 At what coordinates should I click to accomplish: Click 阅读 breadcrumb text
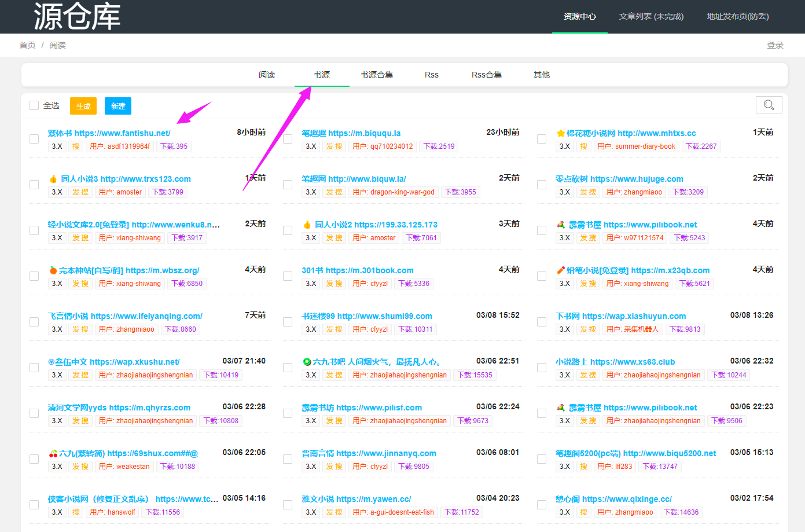57,45
